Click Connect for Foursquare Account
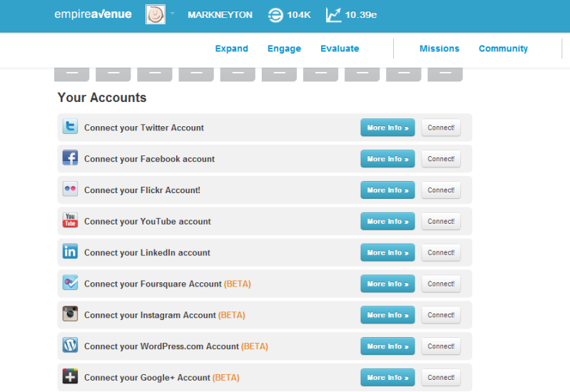 point(441,284)
